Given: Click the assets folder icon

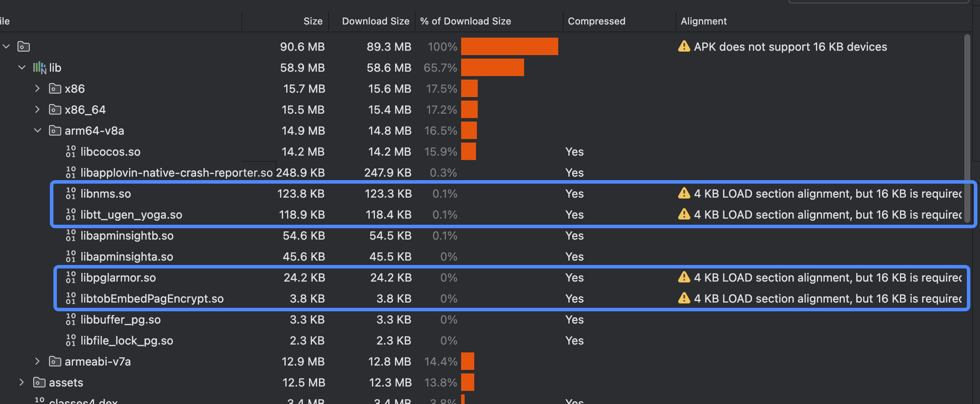Looking at the screenshot, I should [x=39, y=383].
